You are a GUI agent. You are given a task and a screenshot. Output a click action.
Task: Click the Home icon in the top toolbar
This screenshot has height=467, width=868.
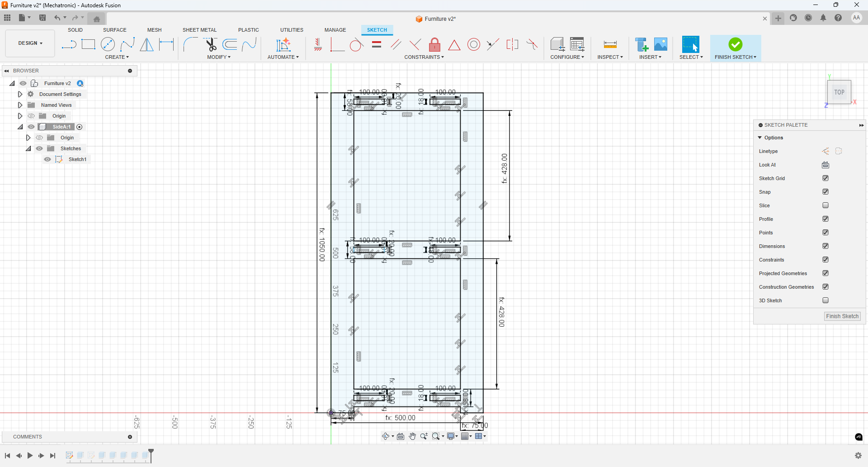[97, 19]
